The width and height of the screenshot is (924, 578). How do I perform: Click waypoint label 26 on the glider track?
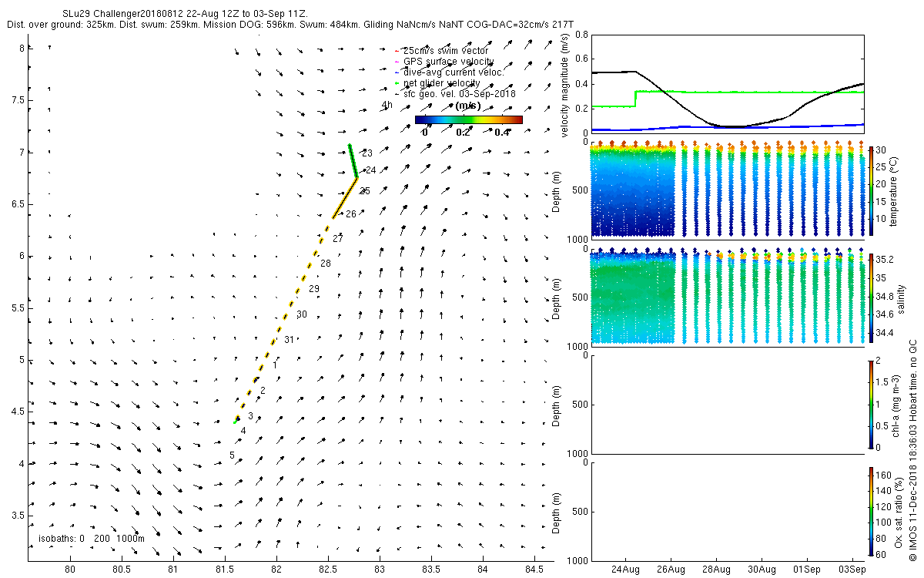point(350,213)
